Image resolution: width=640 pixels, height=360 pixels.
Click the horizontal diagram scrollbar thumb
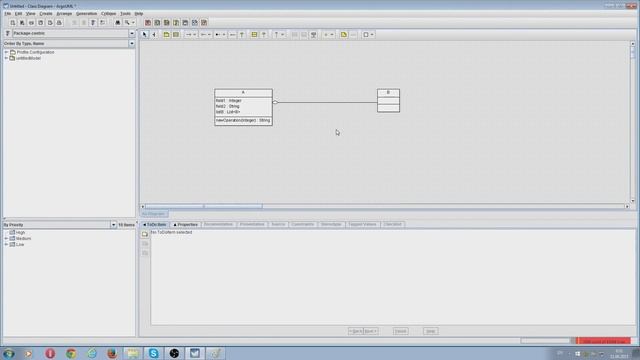point(204,207)
